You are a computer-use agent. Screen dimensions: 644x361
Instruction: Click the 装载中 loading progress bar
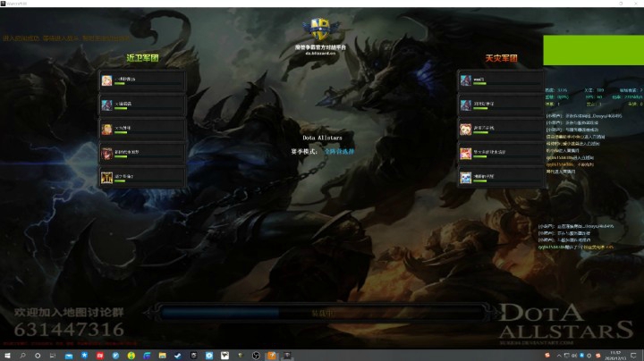point(322,313)
